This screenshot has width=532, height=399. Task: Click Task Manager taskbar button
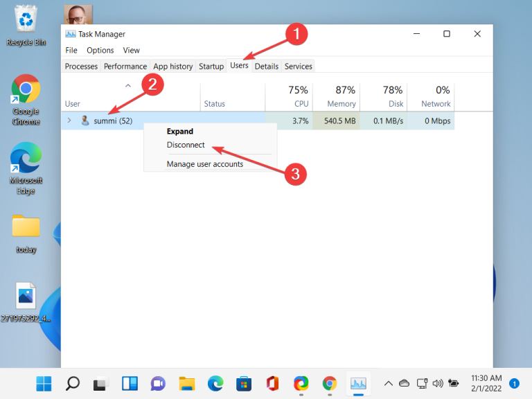(358, 383)
